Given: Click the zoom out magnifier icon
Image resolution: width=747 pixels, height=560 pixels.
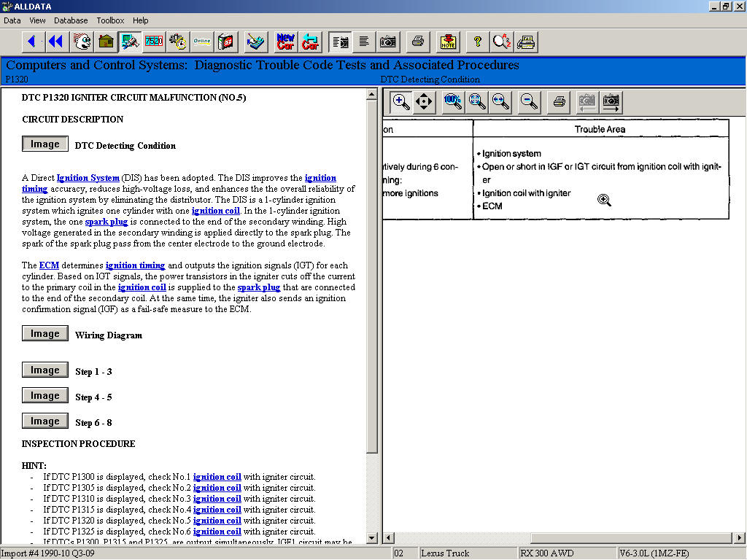Looking at the screenshot, I should [530, 102].
